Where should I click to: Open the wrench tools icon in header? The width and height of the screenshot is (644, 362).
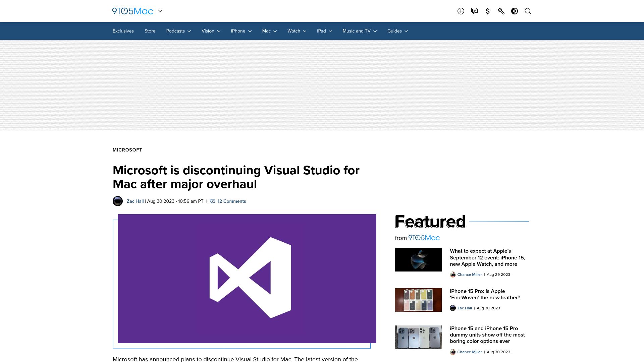tap(501, 11)
